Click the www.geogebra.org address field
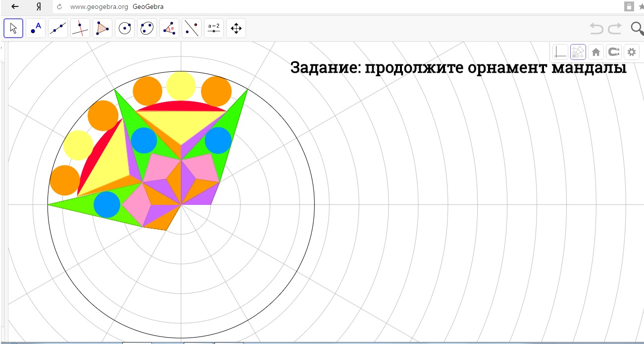This screenshot has height=344, width=644. click(x=99, y=7)
